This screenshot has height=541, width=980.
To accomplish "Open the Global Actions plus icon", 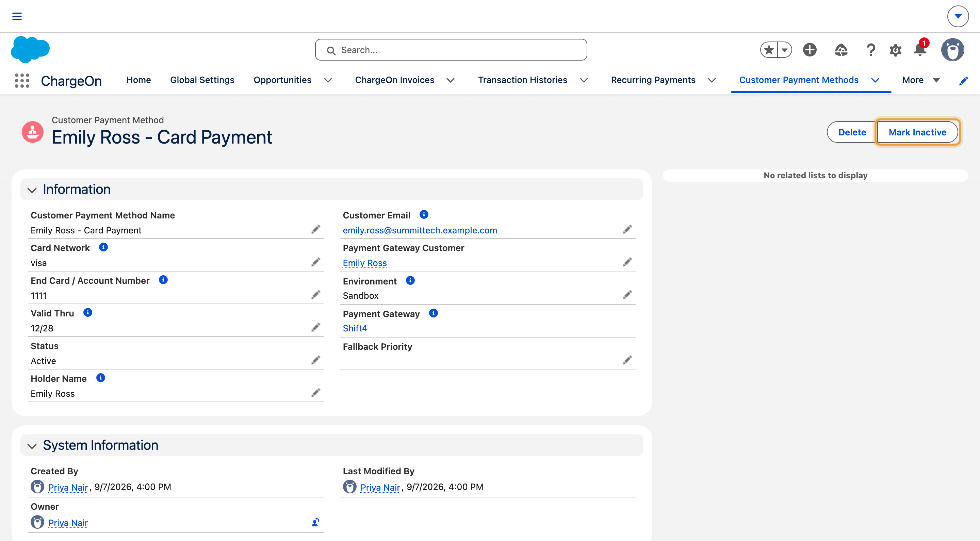I will [810, 50].
